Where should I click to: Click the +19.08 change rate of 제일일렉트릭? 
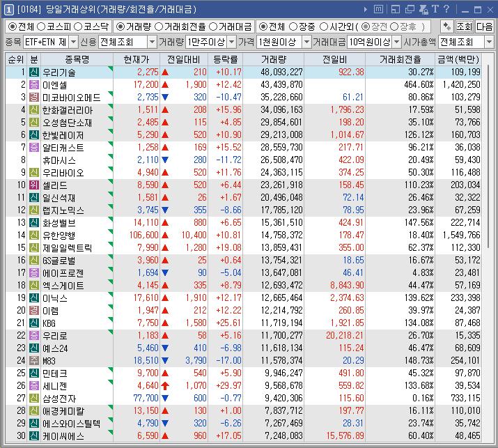[228, 247]
